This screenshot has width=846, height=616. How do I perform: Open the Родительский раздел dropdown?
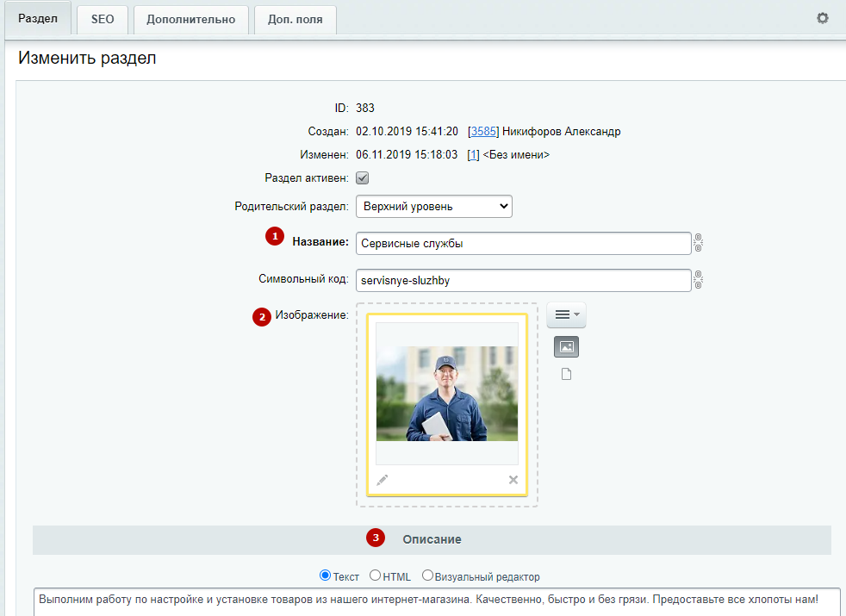pos(434,207)
